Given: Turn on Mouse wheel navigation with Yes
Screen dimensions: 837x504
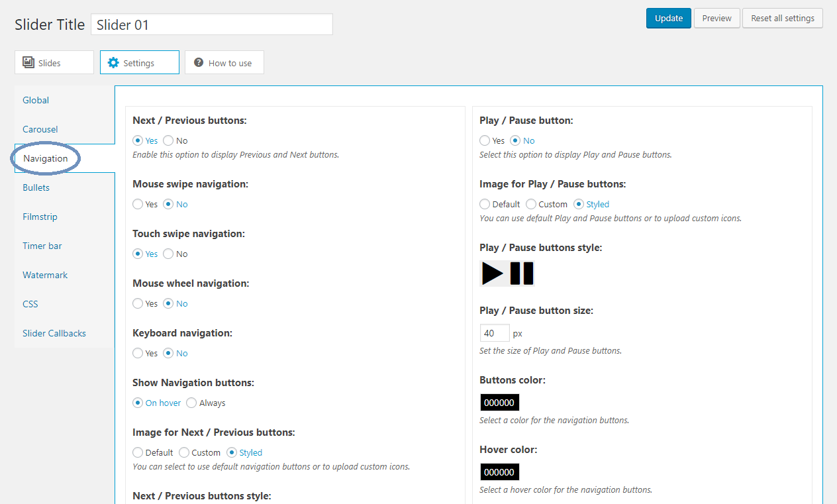Looking at the screenshot, I should click(138, 303).
